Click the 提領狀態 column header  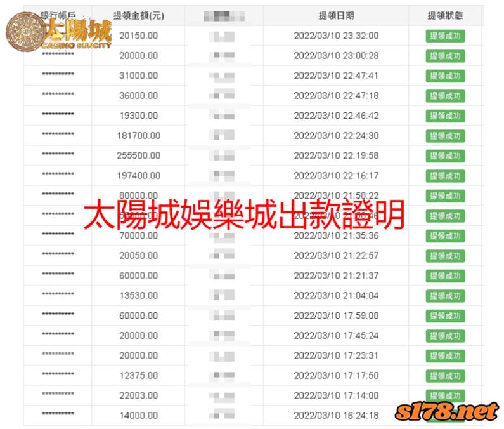click(x=445, y=15)
